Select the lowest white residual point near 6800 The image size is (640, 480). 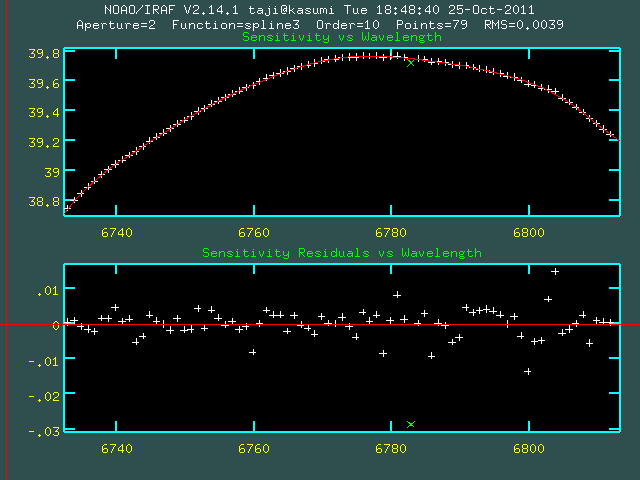coord(528,371)
